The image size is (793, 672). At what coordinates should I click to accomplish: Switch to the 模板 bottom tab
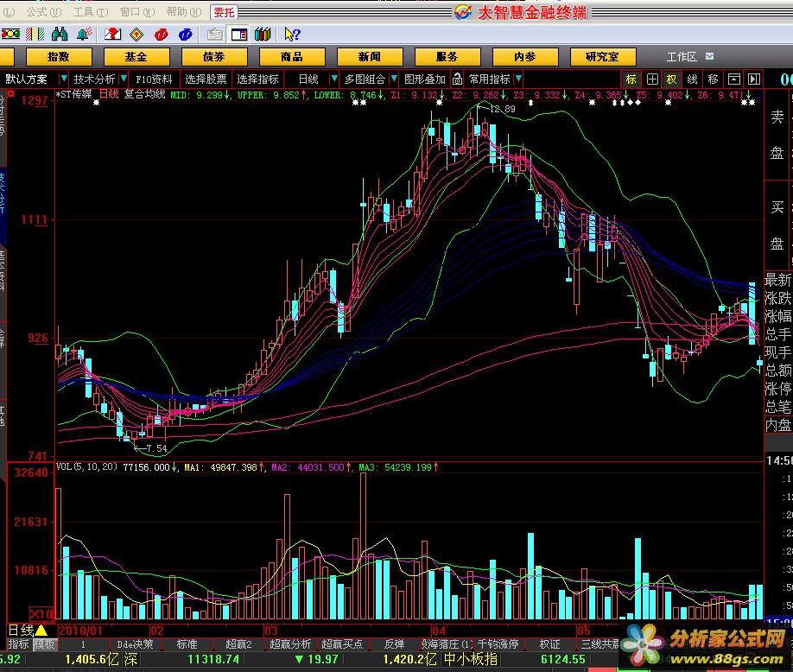[44, 644]
